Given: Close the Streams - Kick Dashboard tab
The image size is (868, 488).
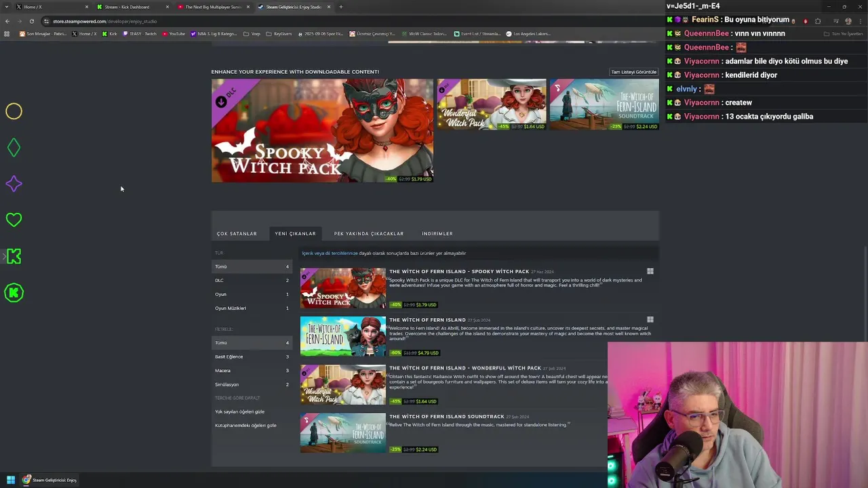Looking at the screenshot, I should click(x=167, y=7).
